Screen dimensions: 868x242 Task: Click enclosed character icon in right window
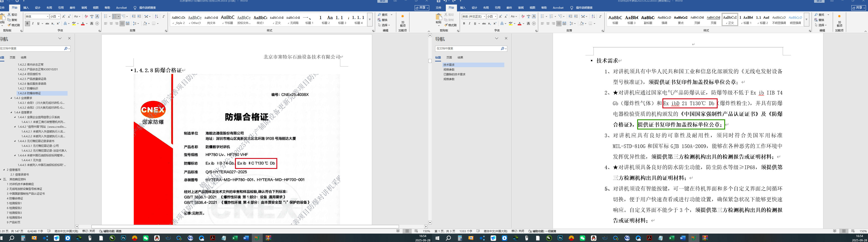534,24
